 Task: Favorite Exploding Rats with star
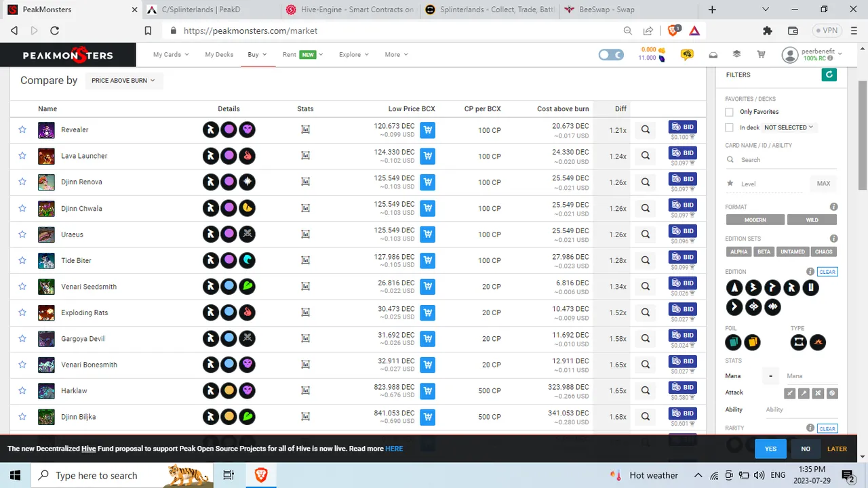coord(22,312)
